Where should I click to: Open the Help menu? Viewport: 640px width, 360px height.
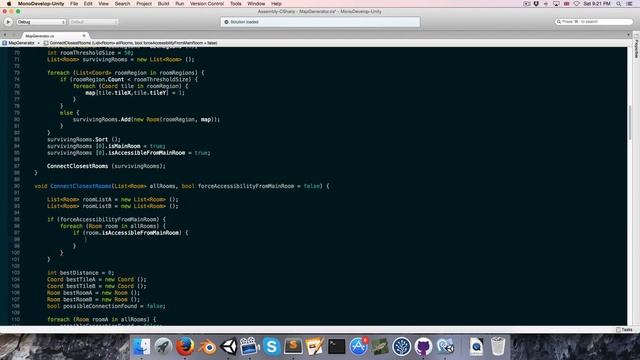coord(276,3)
